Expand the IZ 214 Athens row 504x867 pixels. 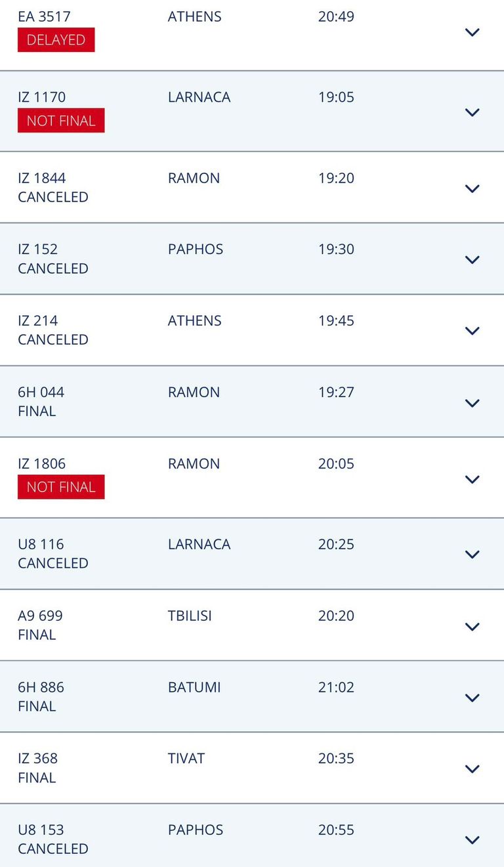[472, 331]
